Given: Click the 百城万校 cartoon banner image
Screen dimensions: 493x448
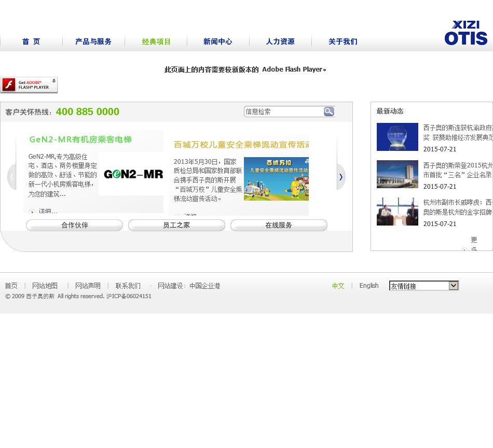Looking at the screenshot, I should pos(277,179).
